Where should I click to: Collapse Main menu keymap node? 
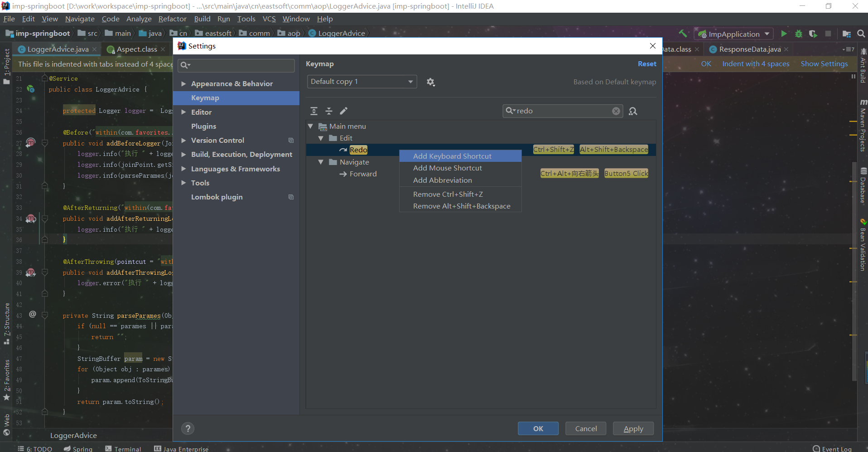[x=310, y=126]
